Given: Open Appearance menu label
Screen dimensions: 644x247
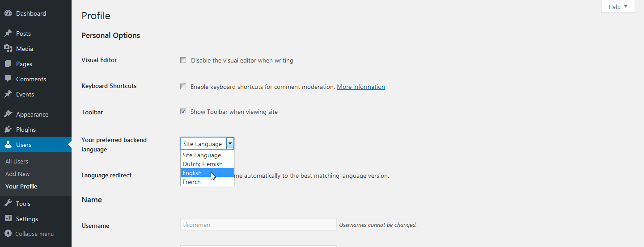Looking at the screenshot, I should point(32,114).
